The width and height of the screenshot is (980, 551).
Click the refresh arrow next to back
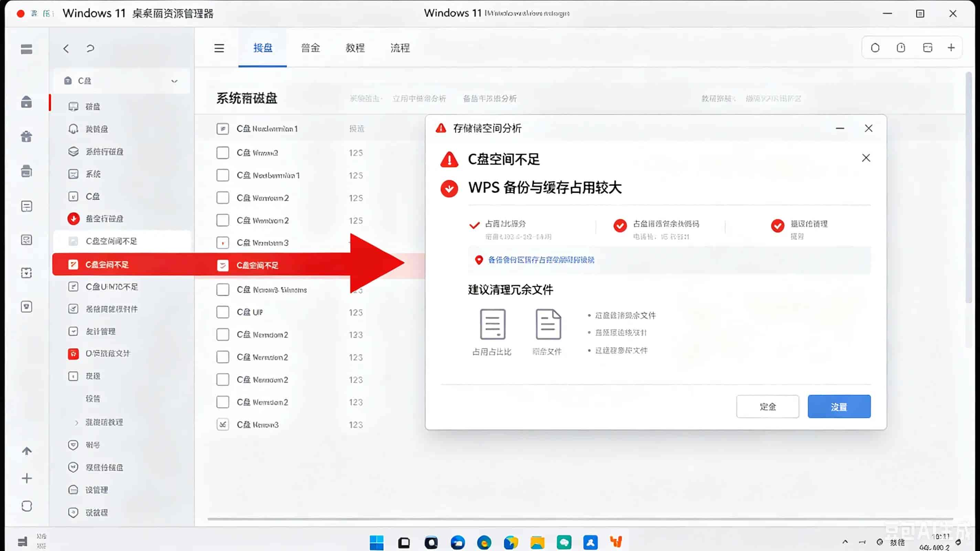(90, 48)
